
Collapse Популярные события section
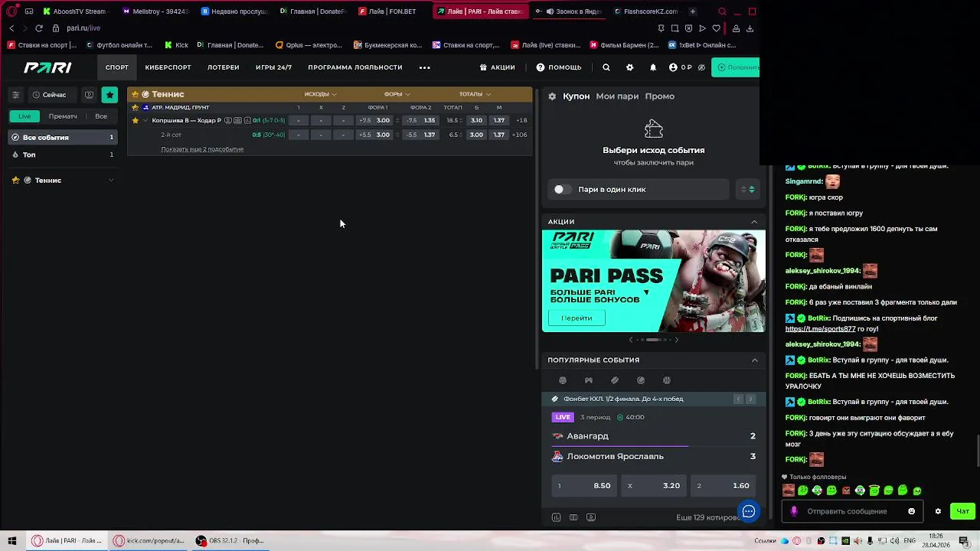[x=754, y=360]
